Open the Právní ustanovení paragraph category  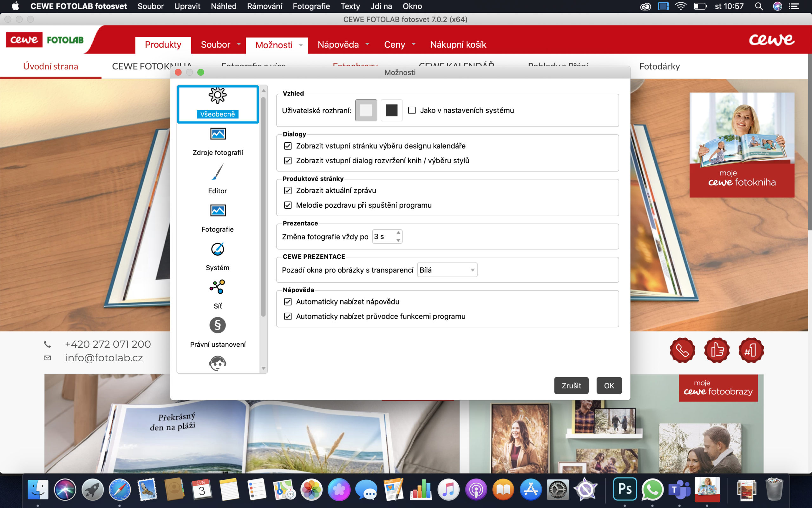(218, 333)
